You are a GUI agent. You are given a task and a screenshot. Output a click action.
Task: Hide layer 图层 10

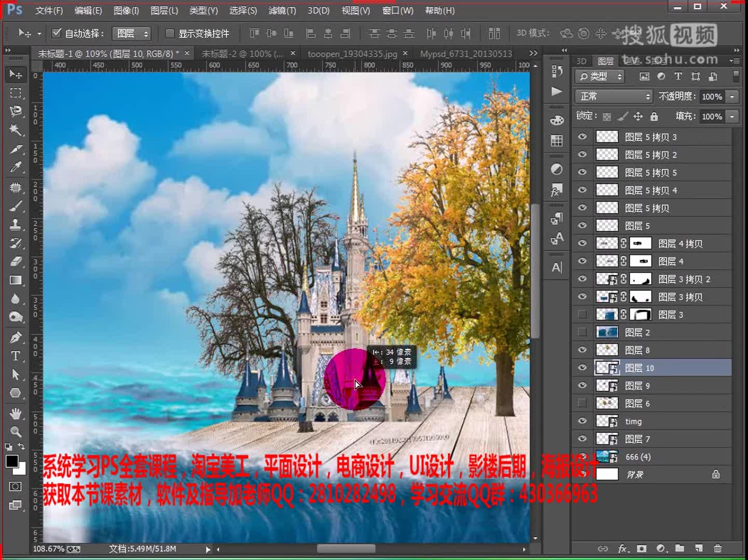[x=582, y=368]
